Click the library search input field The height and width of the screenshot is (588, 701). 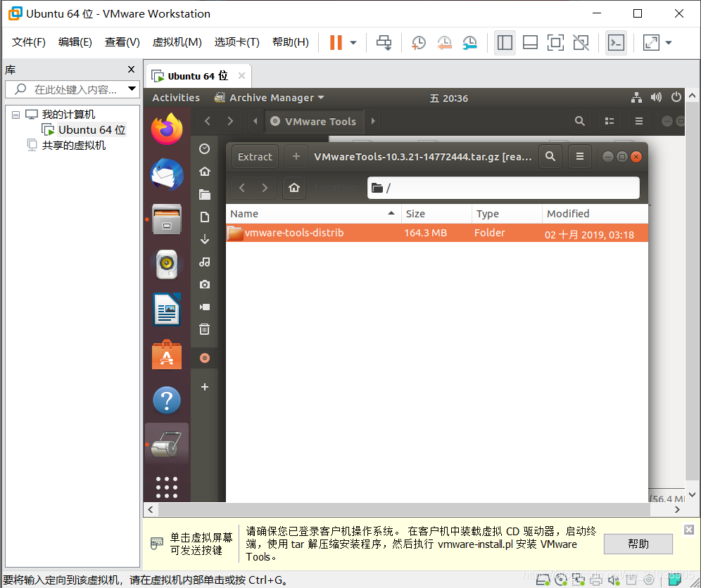pyautogui.click(x=72, y=89)
